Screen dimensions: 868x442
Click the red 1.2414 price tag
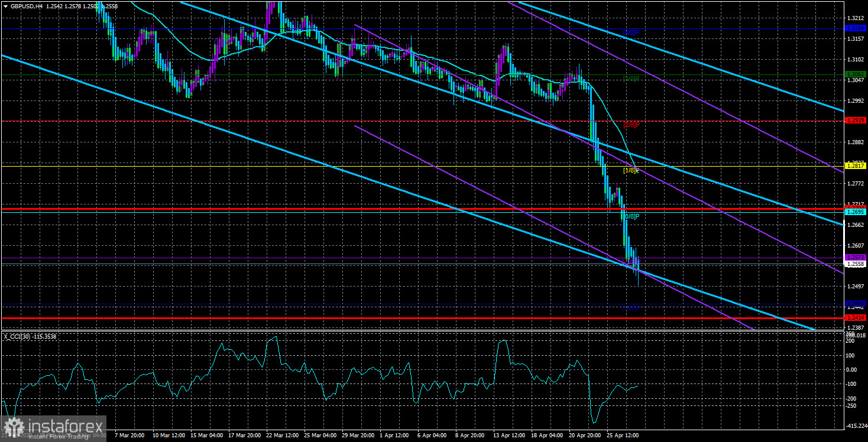click(855, 318)
